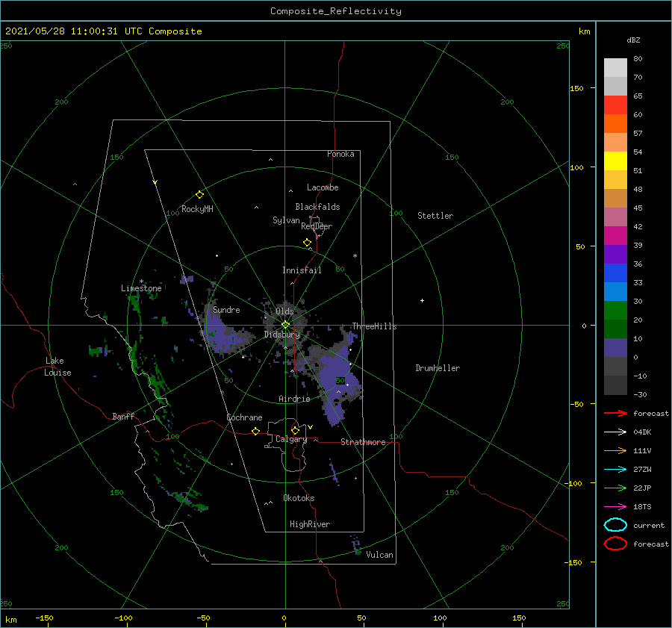The height and width of the screenshot is (628, 672).
Task: Click the Cochrane label
Action: click(x=244, y=417)
